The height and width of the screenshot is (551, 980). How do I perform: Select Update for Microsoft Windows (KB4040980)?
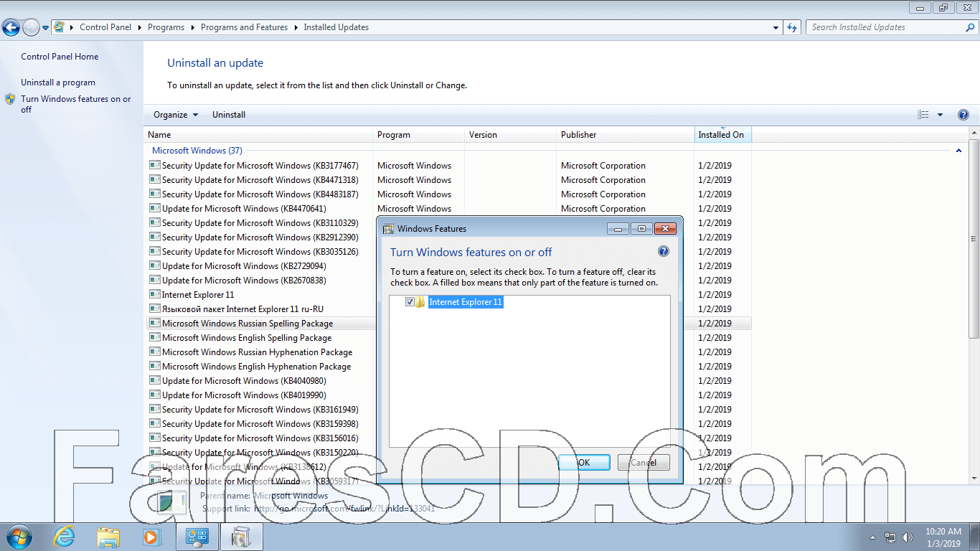[x=244, y=381]
